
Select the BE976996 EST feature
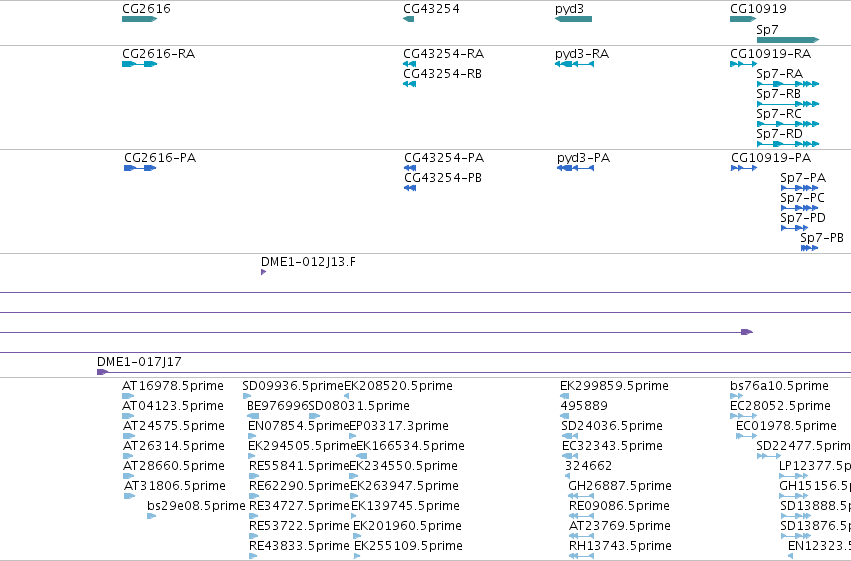[x=253, y=416]
